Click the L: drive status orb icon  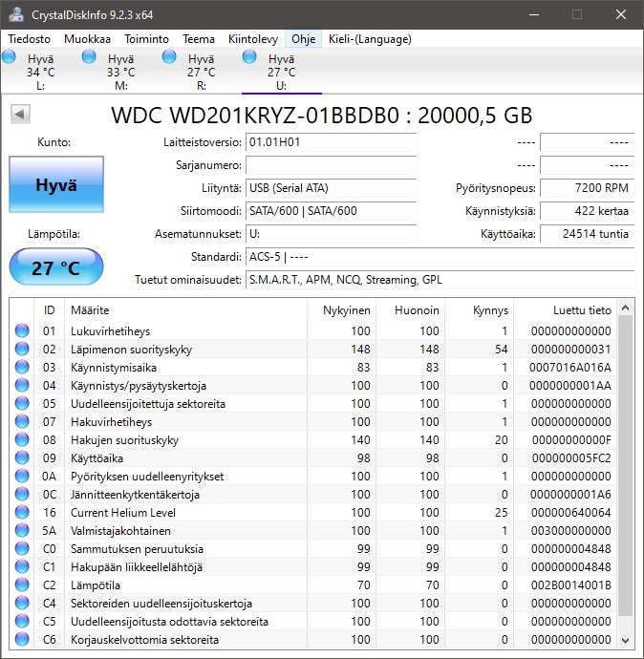tap(10, 58)
